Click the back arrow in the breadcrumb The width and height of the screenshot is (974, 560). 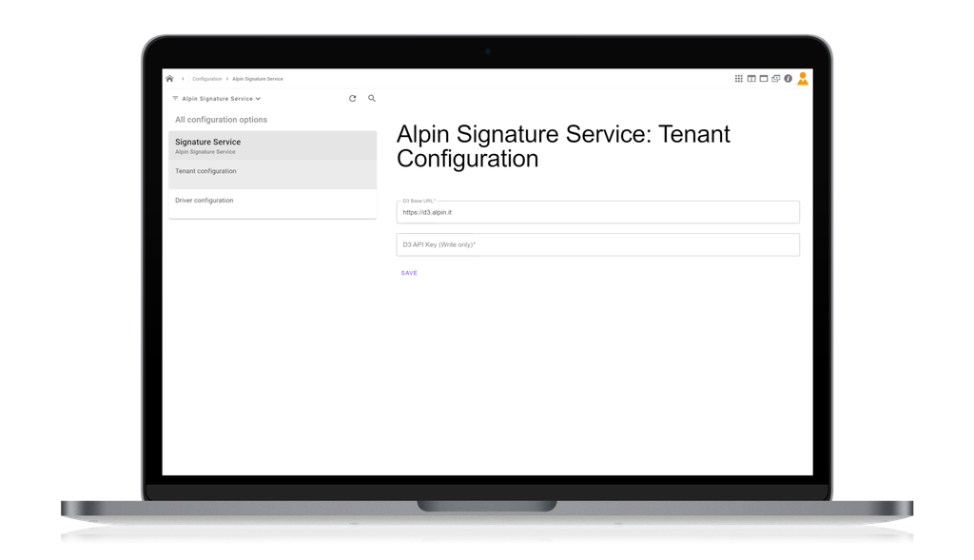183,79
